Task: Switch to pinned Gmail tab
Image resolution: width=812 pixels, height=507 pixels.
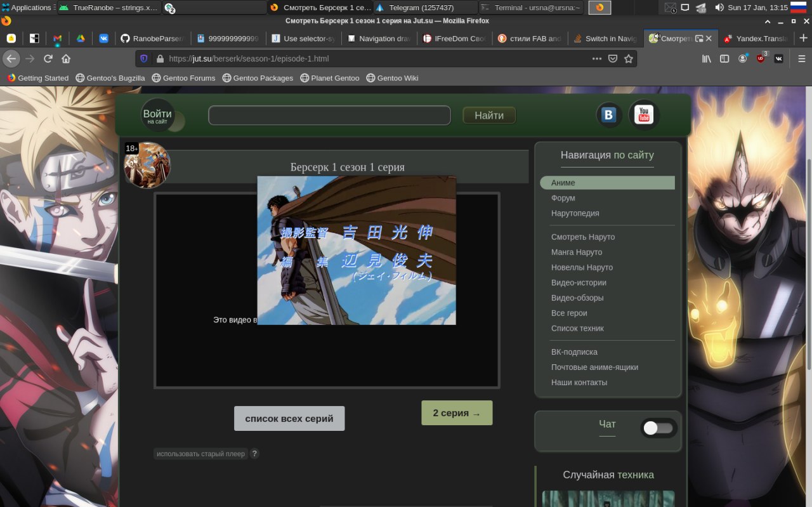Action: click(x=57, y=38)
